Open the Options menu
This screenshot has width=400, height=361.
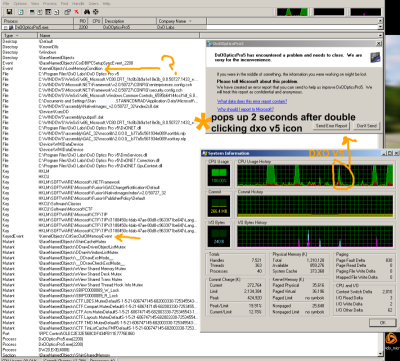pyautogui.click(x=20, y=3)
